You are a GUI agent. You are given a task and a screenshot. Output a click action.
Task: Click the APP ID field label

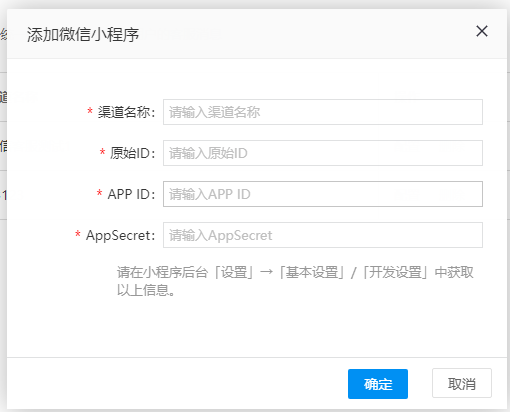pyautogui.click(x=131, y=194)
